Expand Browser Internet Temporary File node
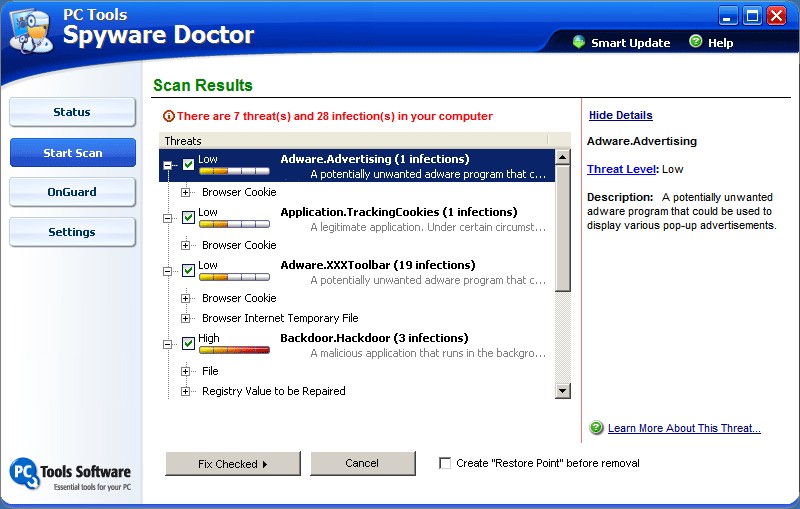 (185, 319)
